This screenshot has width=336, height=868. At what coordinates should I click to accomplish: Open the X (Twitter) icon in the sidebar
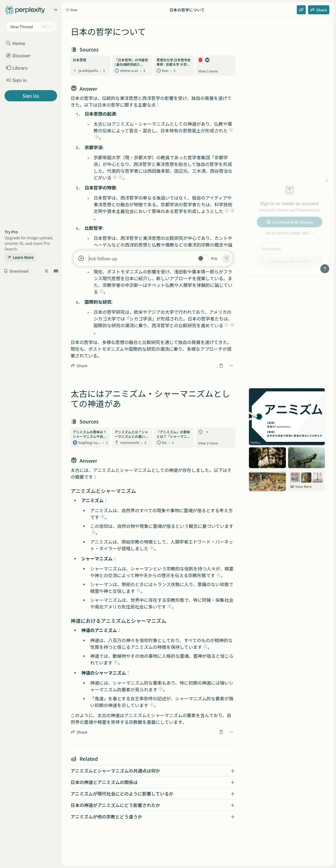point(46,271)
